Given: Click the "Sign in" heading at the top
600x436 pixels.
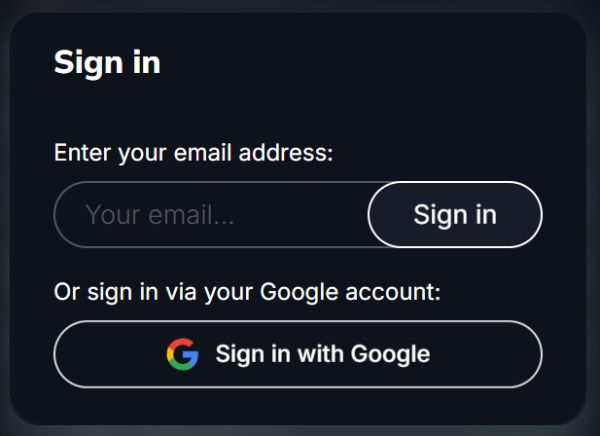Looking at the screenshot, I should [x=107, y=62].
